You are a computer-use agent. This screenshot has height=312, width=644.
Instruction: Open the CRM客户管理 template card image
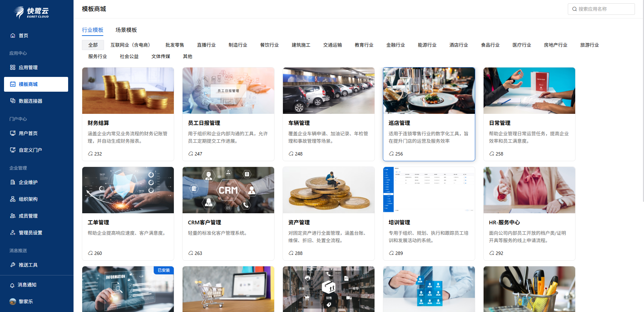coord(228,190)
